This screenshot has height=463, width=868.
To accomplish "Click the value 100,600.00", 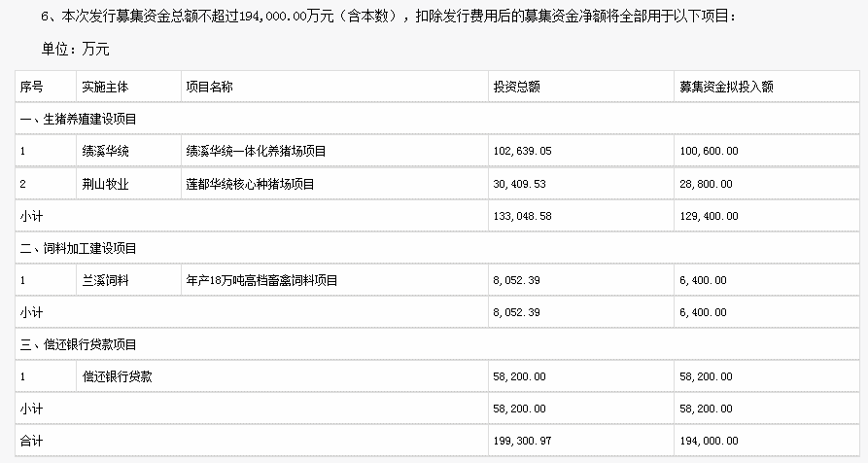I will 710,151.
